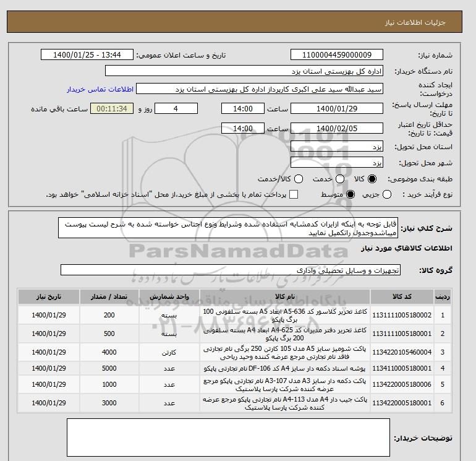Click the unit کارتن in row 3

click(169, 353)
